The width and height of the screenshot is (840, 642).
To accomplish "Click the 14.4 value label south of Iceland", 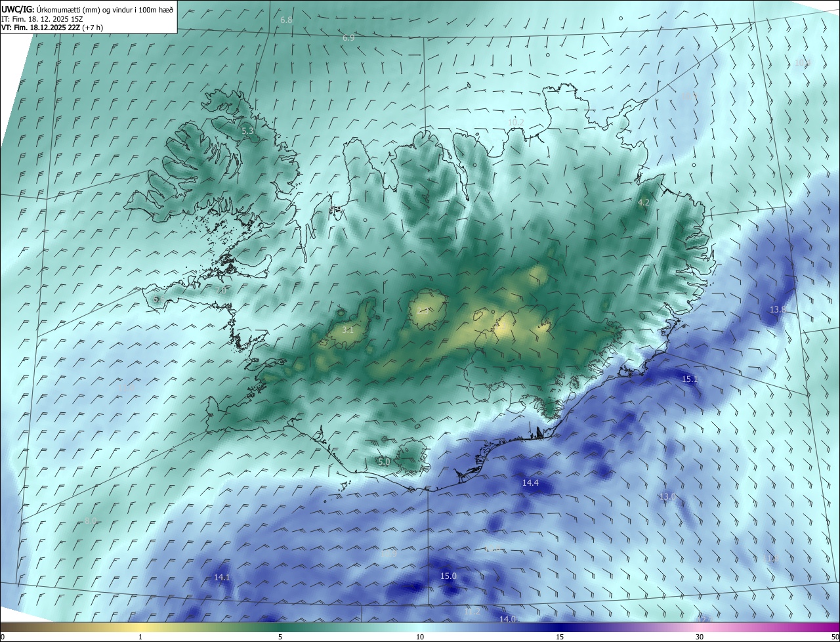I will 530,483.
